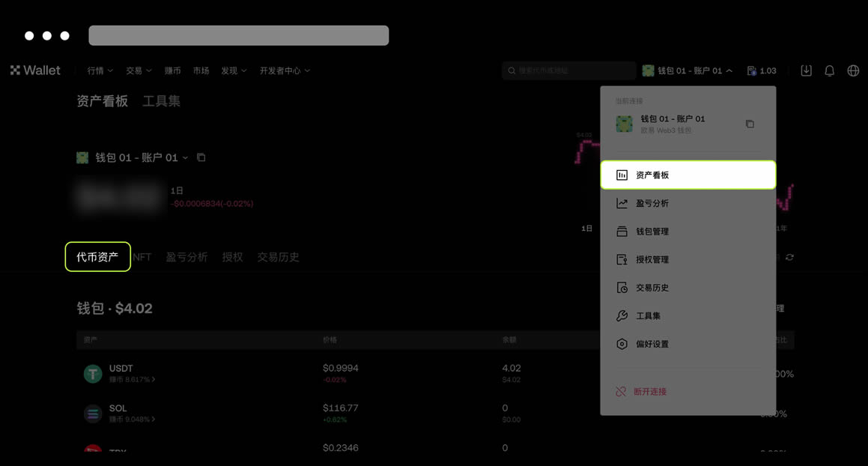Click the notification bell icon
This screenshot has width=868, height=466.
(828, 70)
